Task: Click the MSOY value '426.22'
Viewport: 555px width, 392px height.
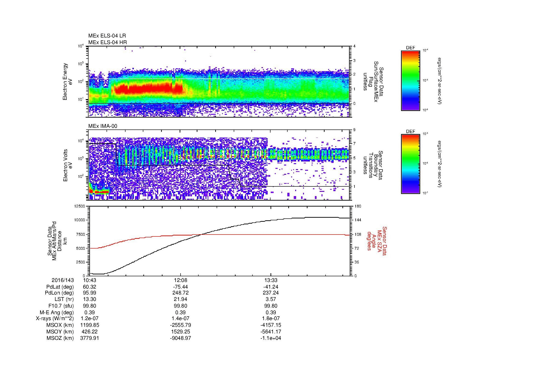Action: point(90,332)
